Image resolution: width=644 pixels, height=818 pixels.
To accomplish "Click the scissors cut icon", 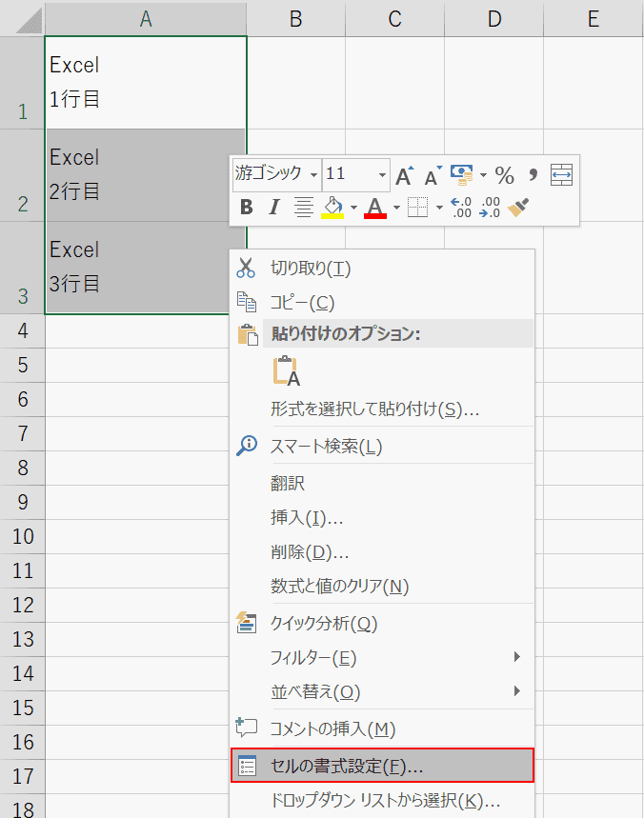I will coord(246,268).
